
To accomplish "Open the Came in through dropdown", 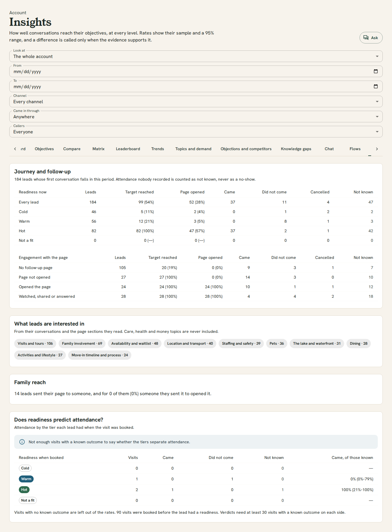I will pos(196,117).
